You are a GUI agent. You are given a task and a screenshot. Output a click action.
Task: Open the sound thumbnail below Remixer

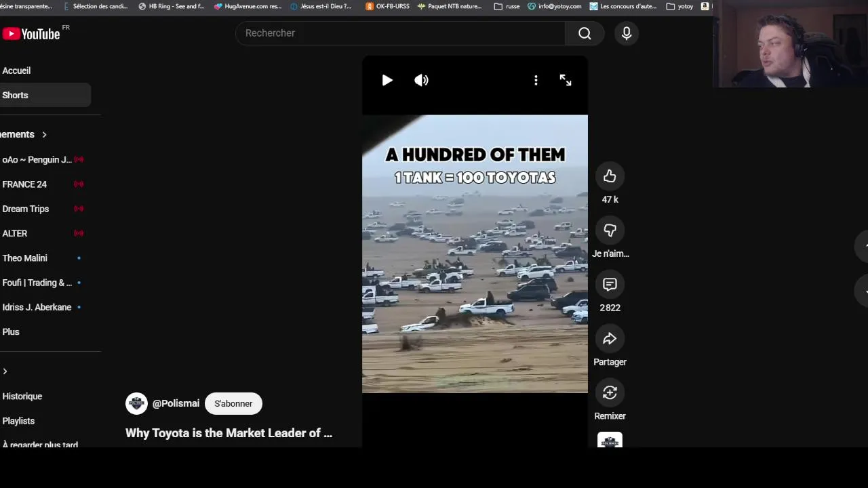coord(610,441)
